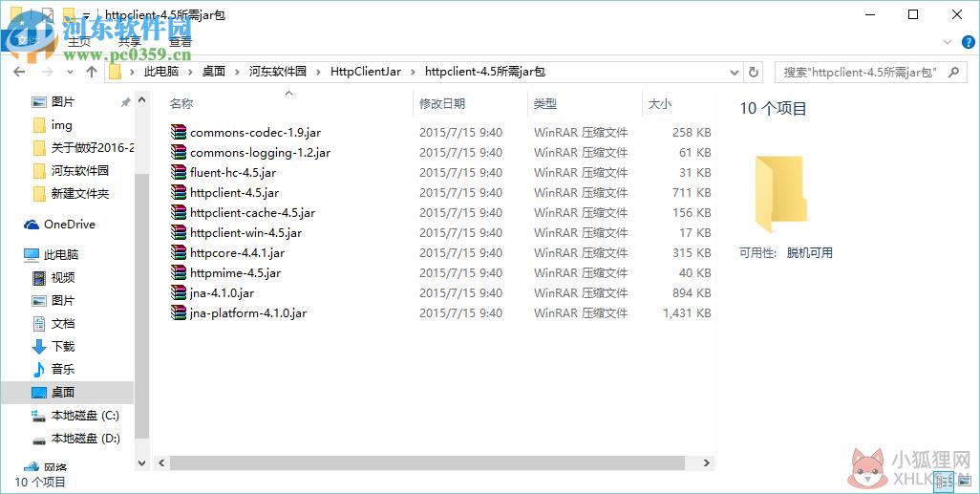
Task: Open recent locations dropdown arrow
Action: pos(70,72)
